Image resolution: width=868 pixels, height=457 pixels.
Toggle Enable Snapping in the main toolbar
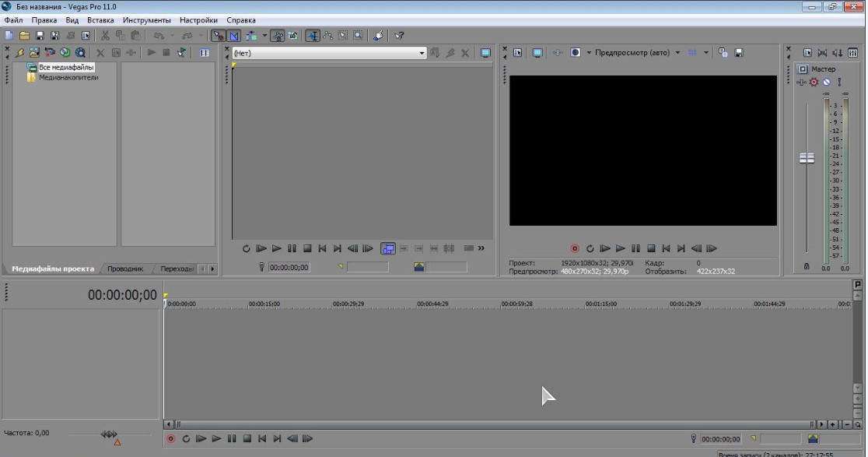pos(219,35)
